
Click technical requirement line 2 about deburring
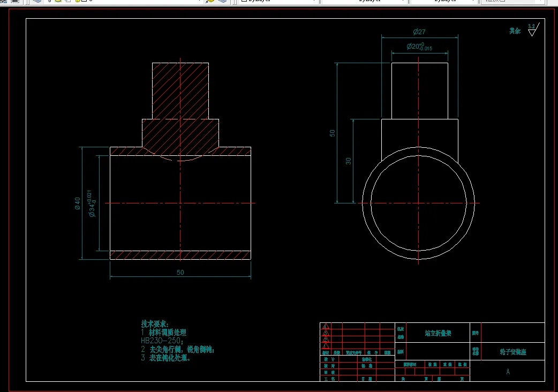click(178, 349)
